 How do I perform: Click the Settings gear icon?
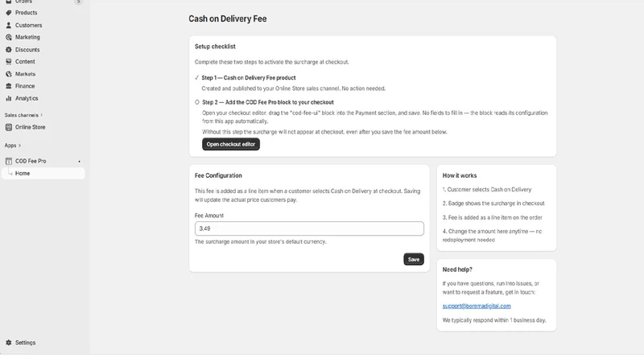(9, 343)
